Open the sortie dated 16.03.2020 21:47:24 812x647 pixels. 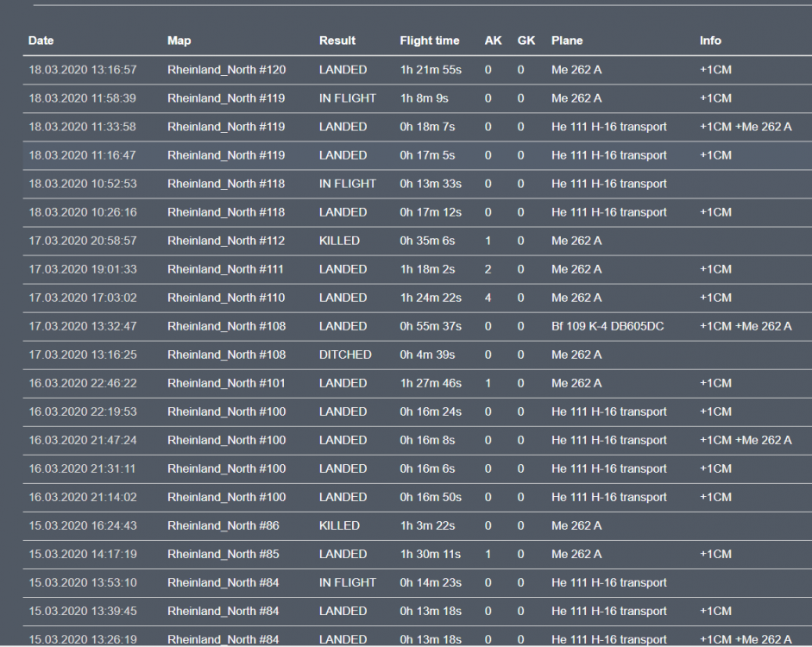[x=83, y=440]
